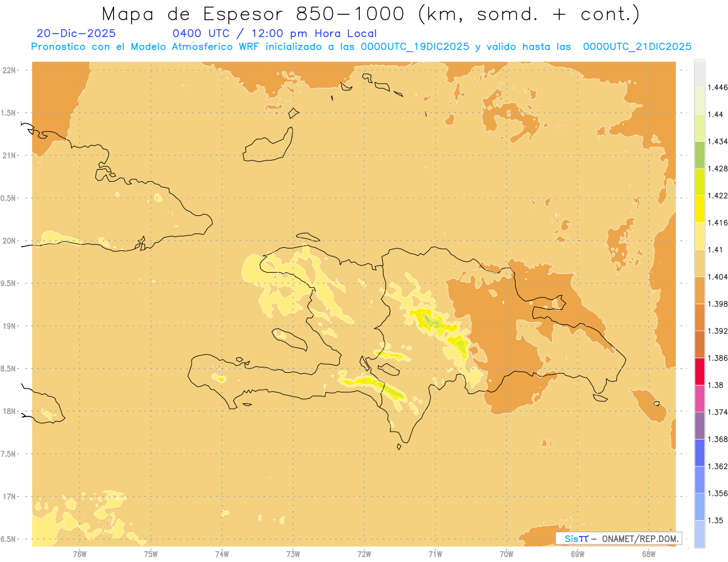Click the legend value 1.35
The height and width of the screenshot is (562, 728).
[716, 520]
